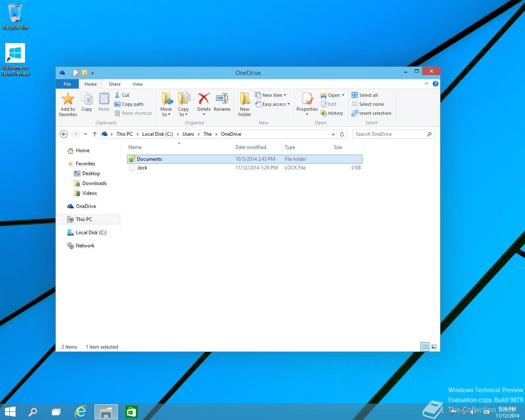Switch to Details view in status bar
The height and width of the screenshot is (420, 525).
[425, 347]
